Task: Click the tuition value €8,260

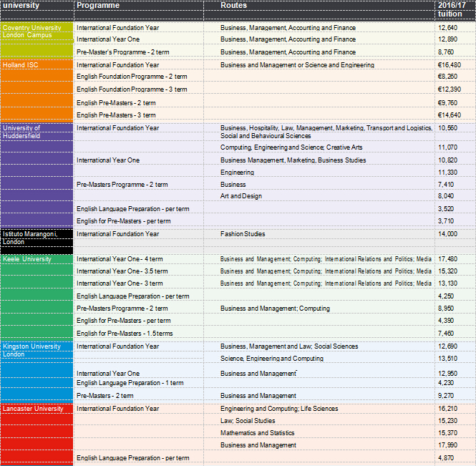Action: coord(447,77)
